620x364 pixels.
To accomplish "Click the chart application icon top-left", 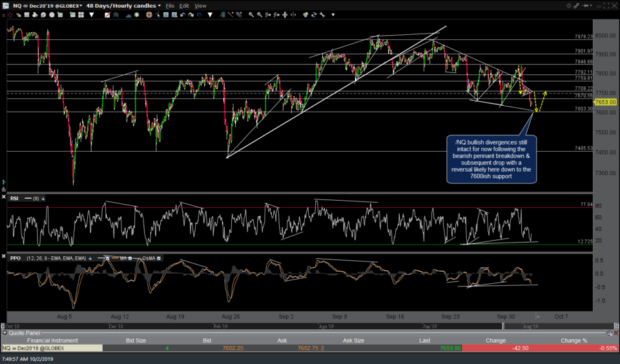I will [6, 6].
